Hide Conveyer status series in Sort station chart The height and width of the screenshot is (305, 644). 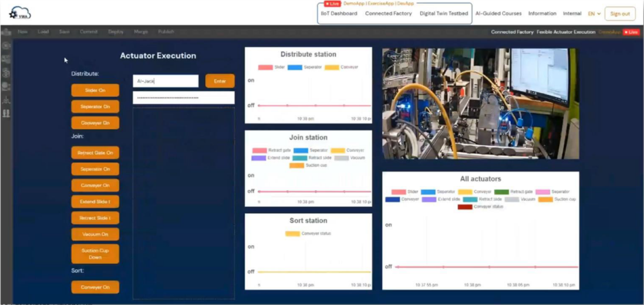point(292,234)
